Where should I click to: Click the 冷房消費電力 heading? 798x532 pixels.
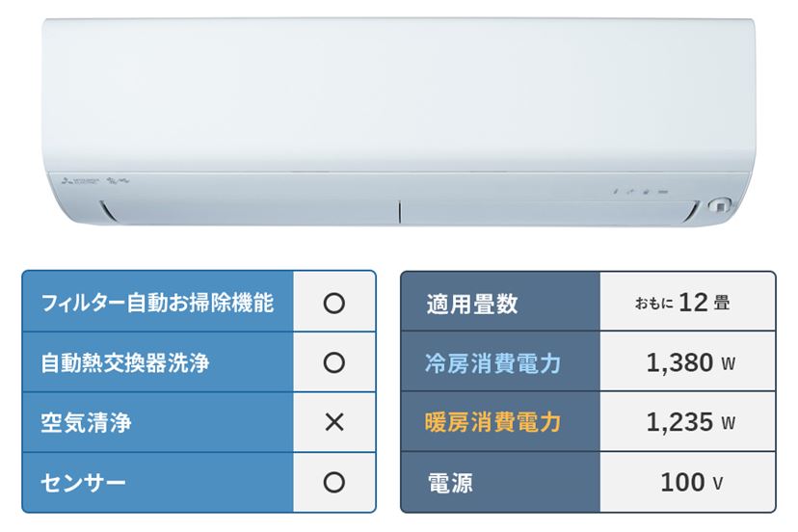(x=492, y=363)
